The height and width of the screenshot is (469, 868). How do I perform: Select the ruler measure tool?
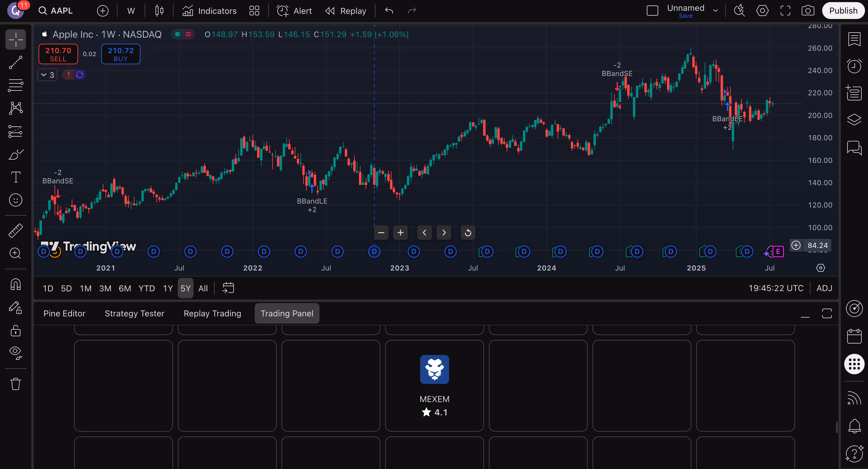tap(15, 231)
